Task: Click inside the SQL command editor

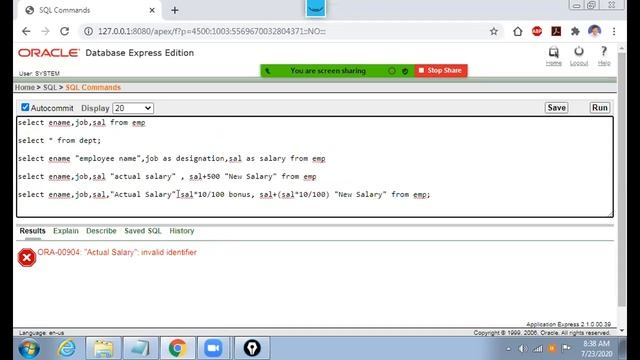Action: pyautogui.click(x=315, y=167)
